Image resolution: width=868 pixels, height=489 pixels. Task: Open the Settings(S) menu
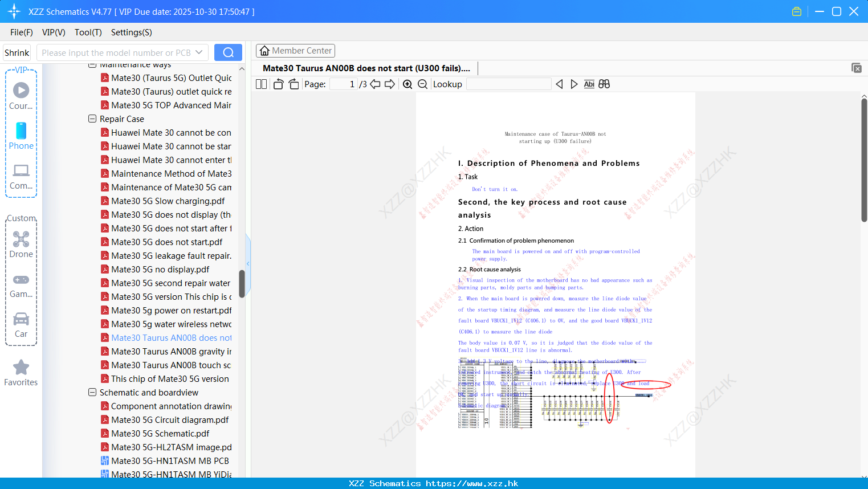point(132,32)
